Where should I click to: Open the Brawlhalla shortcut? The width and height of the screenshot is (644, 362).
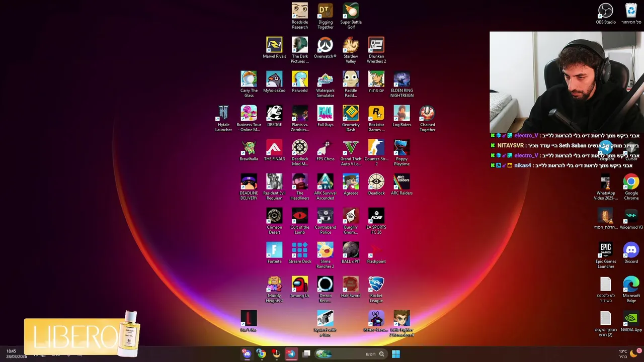coord(249,150)
